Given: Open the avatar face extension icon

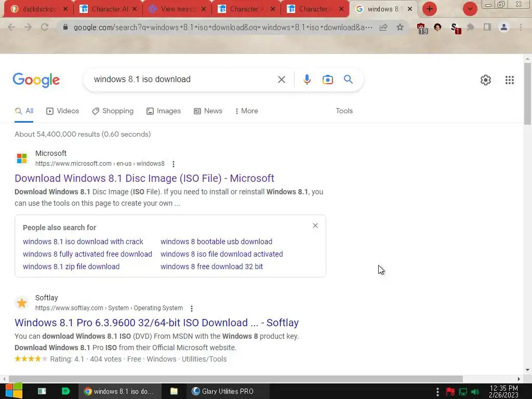Looking at the screenshot, I should tap(437, 27).
